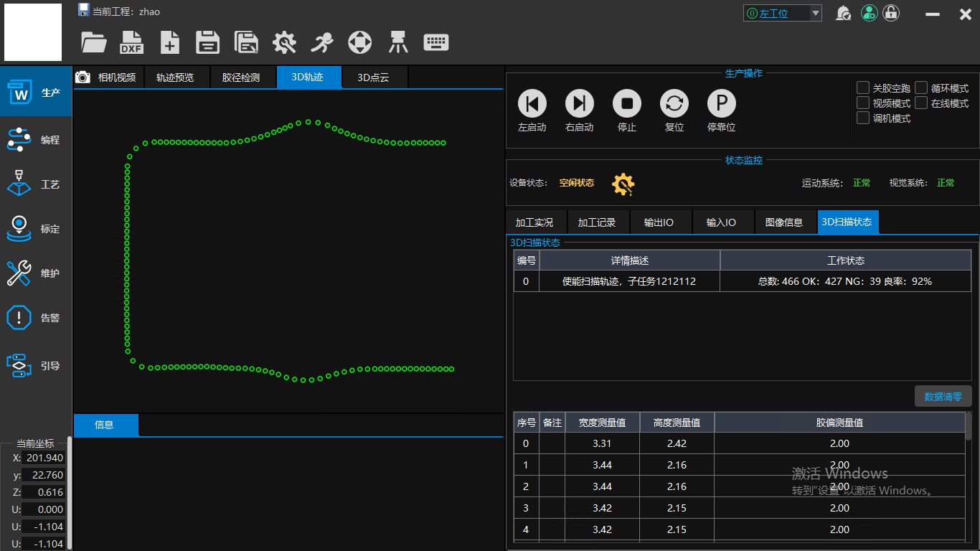980x551 pixels.
Task: Open the 编程 sidebar section
Action: tap(36, 140)
